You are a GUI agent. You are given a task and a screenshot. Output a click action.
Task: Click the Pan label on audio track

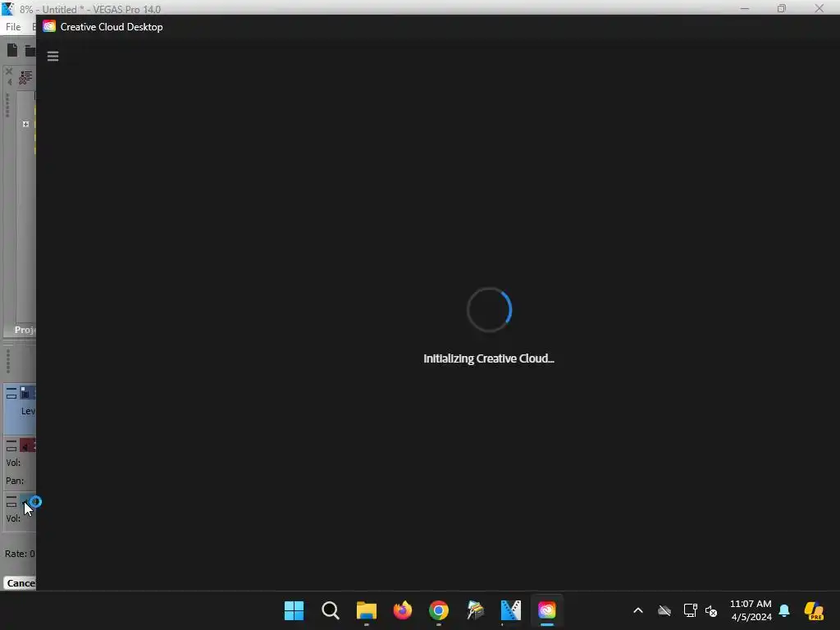(x=15, y=481)
